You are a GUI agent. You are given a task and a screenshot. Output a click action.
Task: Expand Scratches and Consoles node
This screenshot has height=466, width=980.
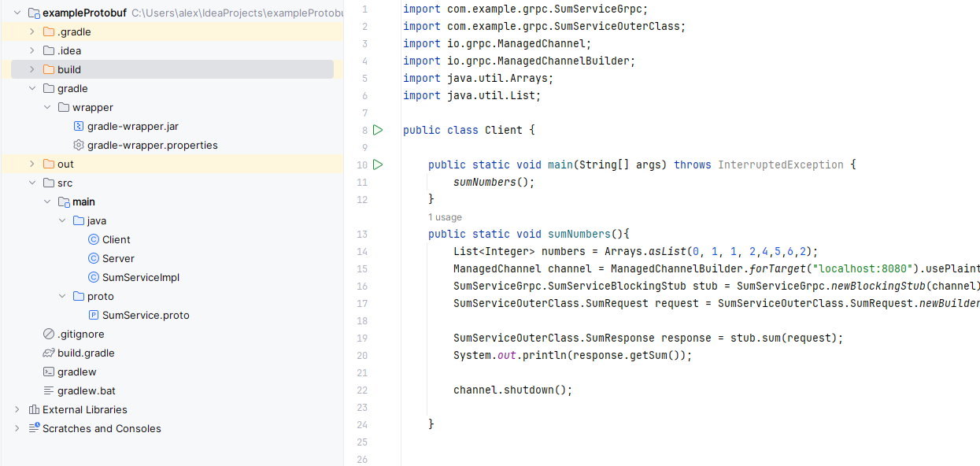coord(17,429)
